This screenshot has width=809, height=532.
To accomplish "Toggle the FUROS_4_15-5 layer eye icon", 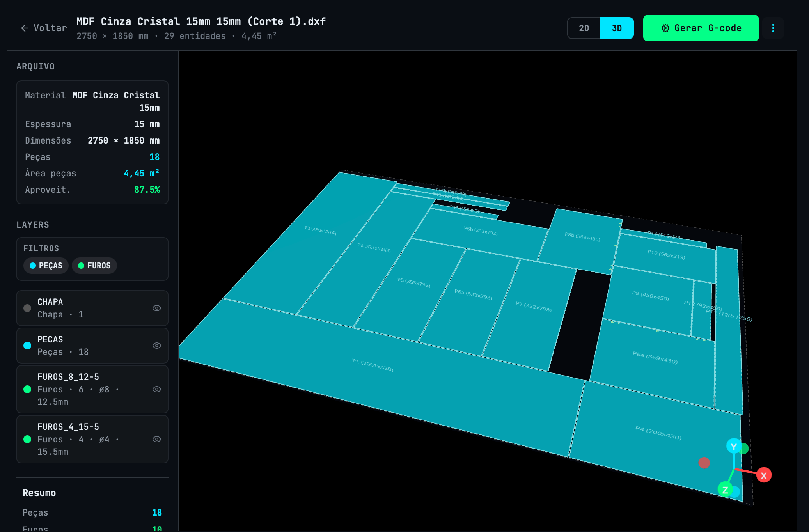I will pos(156,439).
